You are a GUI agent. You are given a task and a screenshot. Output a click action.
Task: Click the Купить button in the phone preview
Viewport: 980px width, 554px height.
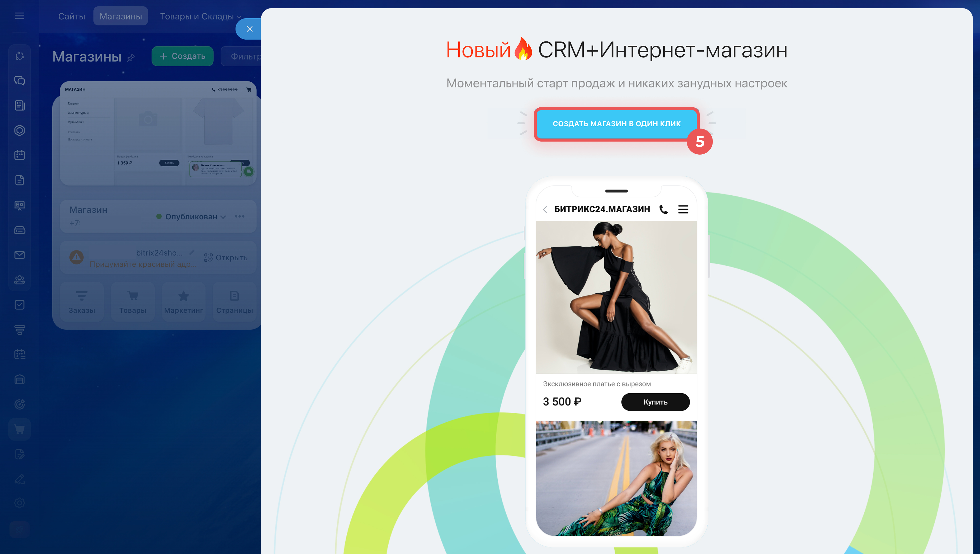click(655, 402)
